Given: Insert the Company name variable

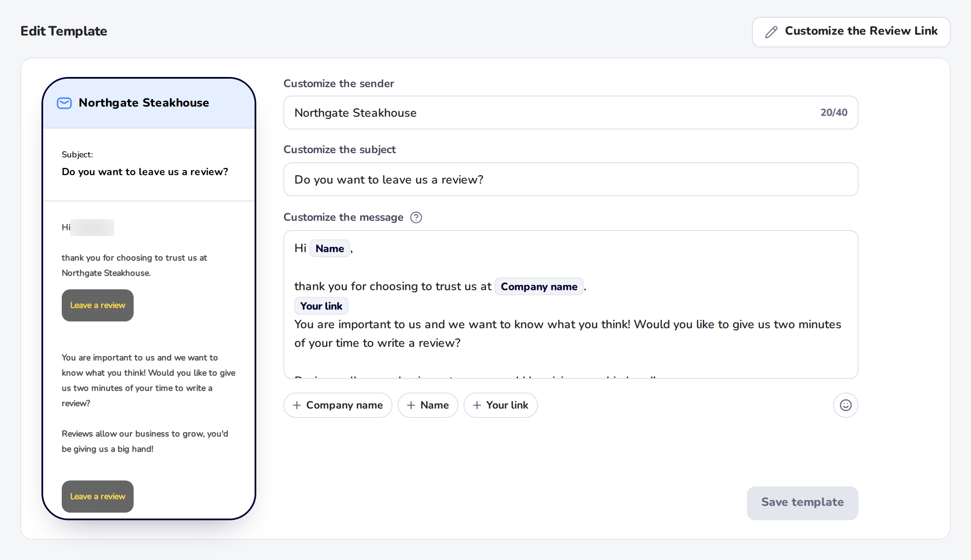Looking at the screenshot, I should click(x=337, y=405).
